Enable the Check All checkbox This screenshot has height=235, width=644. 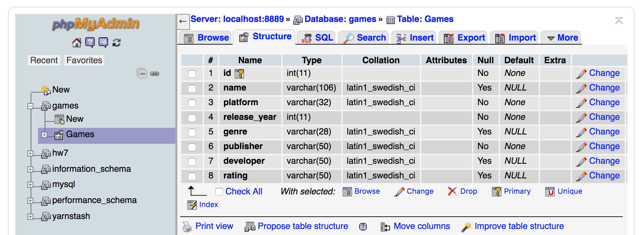point(219,192)
